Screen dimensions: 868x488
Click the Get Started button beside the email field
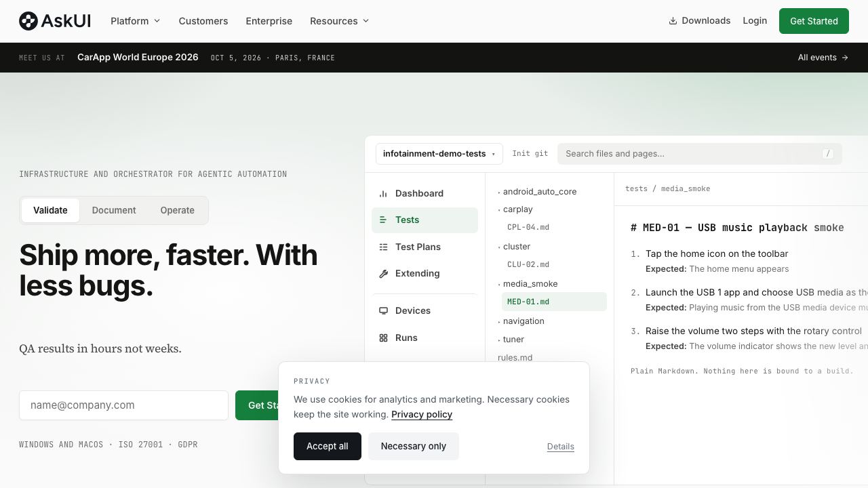(x=257, y=405)
